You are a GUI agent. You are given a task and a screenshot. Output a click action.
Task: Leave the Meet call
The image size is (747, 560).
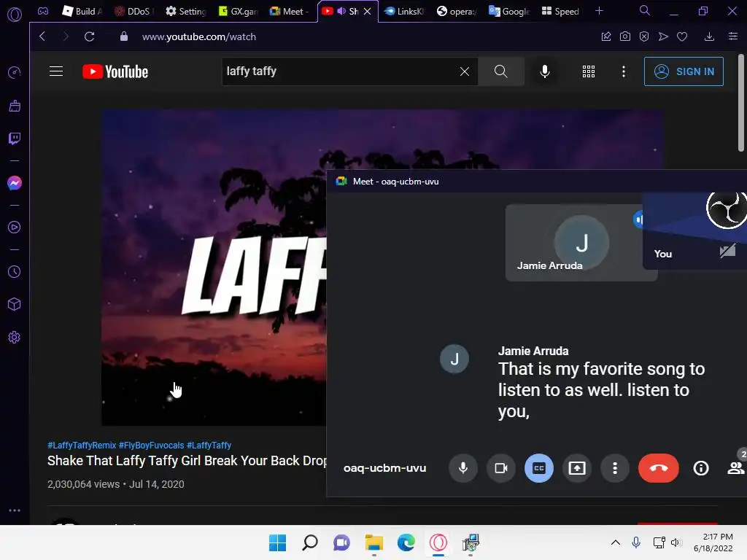(x=659, y=468)
